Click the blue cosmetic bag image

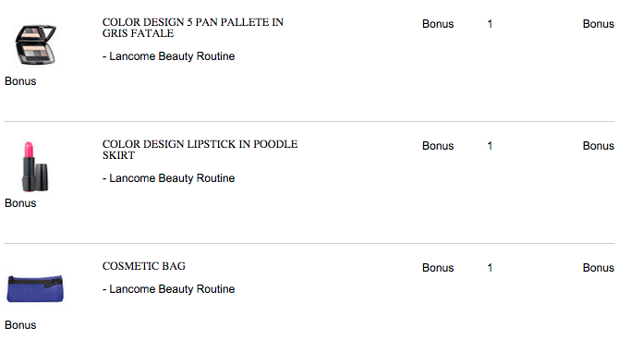click(x=35, y=289)
